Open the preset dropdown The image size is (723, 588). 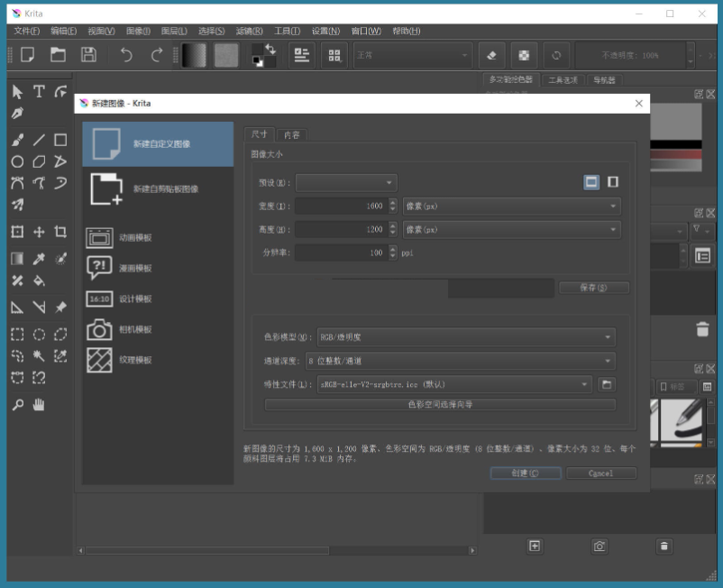point(346,181)
